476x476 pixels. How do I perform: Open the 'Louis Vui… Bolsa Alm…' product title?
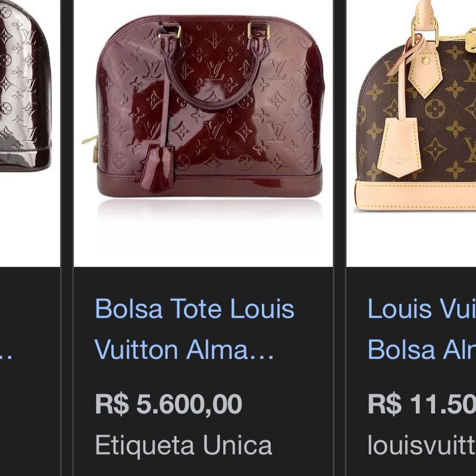tap(422, 329)
